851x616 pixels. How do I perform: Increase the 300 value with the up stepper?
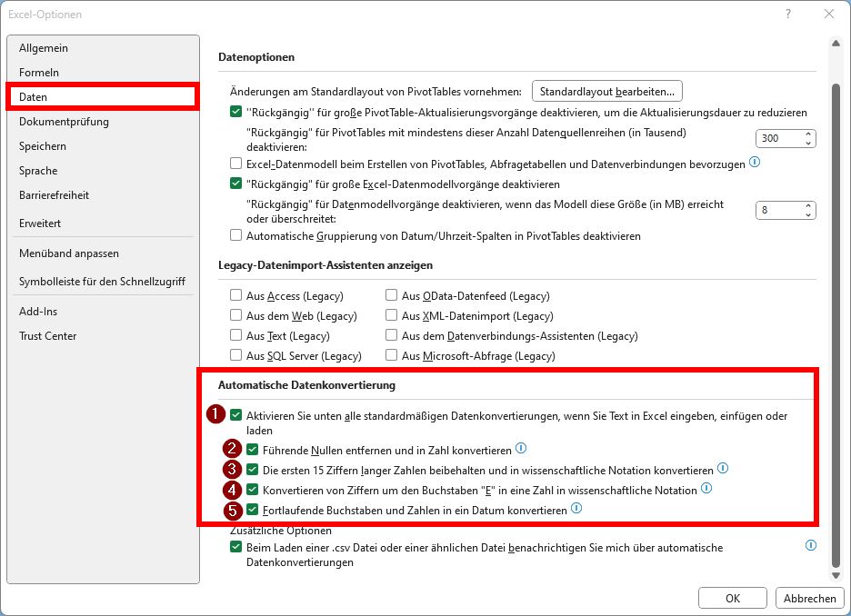[807, 134]
